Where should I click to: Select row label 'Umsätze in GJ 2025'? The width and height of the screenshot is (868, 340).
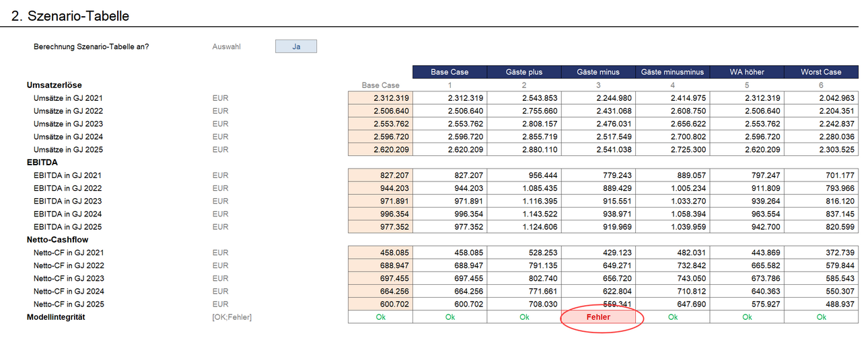68,150
